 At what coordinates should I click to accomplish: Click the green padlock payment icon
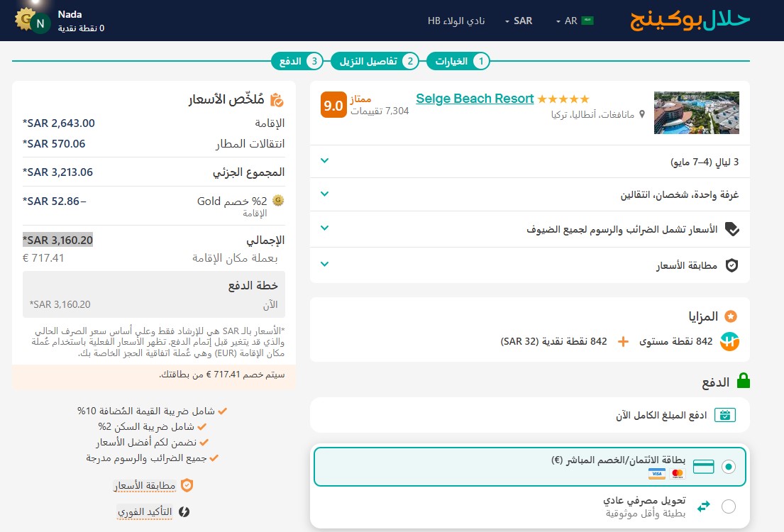coord(744,381)
